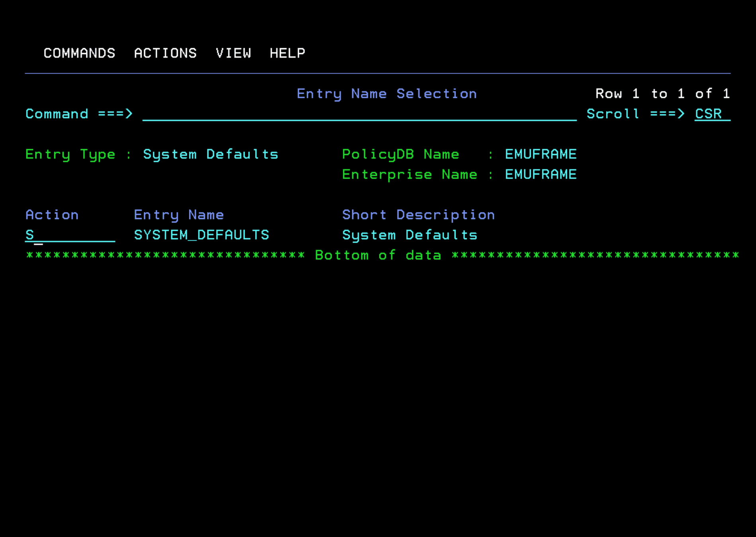The width and height of the screenshot is (756, 537).
Task: Open the COMMANDS menu
Action: coord(79,53)
